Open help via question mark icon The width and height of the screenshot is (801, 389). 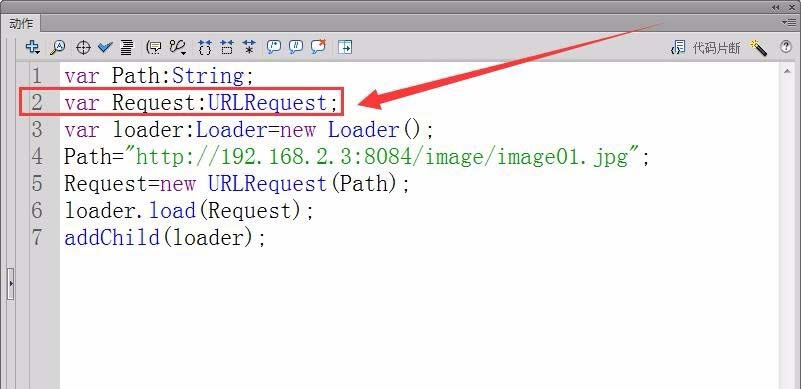click(786, 47)
